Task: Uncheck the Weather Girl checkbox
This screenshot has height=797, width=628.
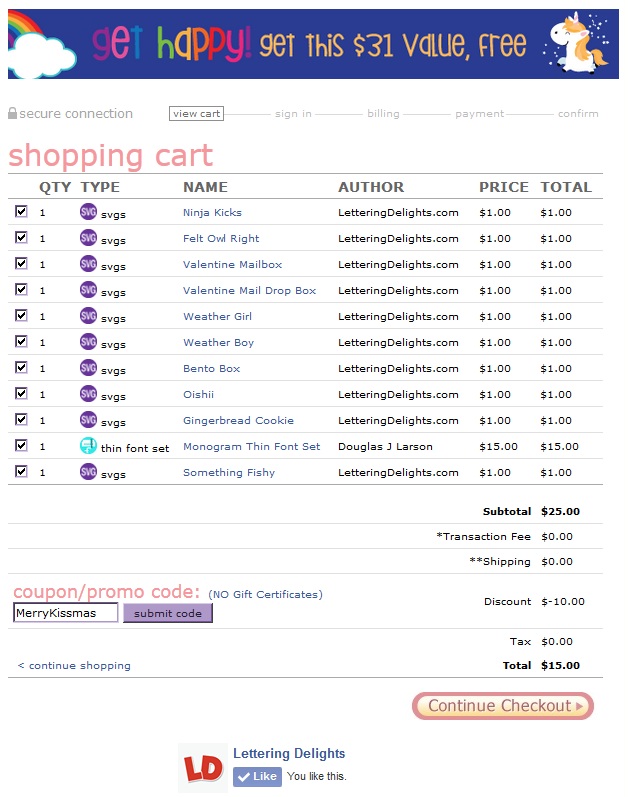Action: coord(21,316)
